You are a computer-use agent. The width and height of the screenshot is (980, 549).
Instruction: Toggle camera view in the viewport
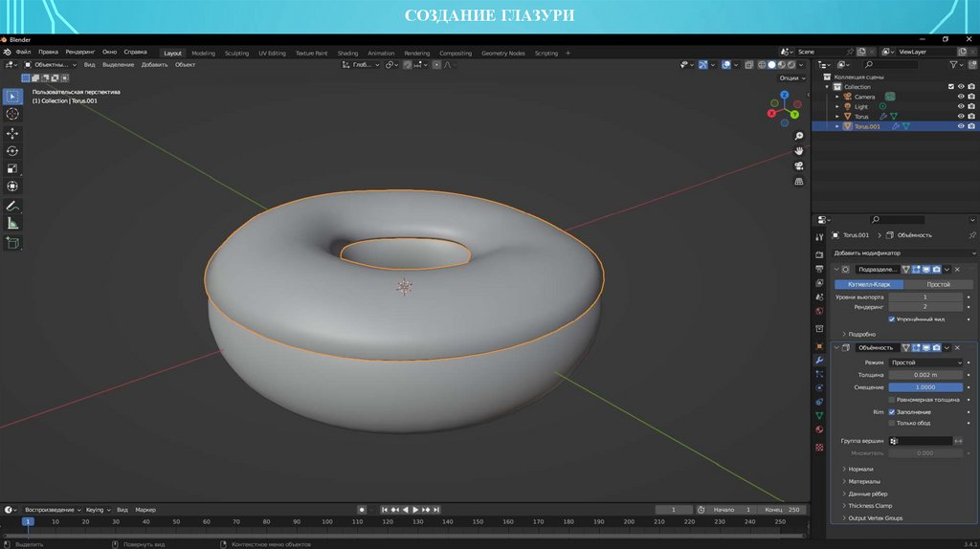pyautogui.click(x=798, y=165)
